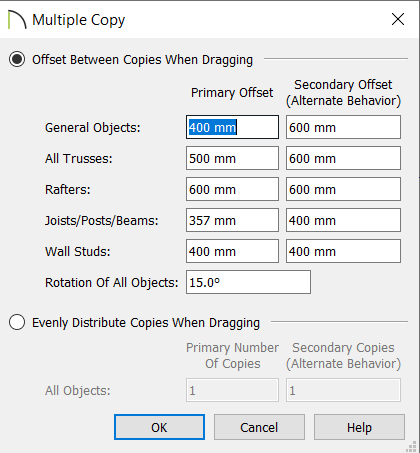Click the Rotation Of All Objects field
Screen dimensions: 420x453
click(248, 282)
